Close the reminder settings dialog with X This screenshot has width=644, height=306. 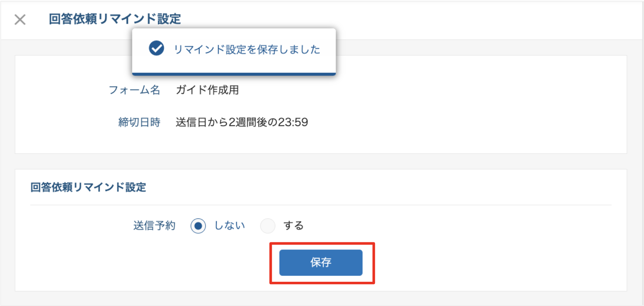coord(20,20)
